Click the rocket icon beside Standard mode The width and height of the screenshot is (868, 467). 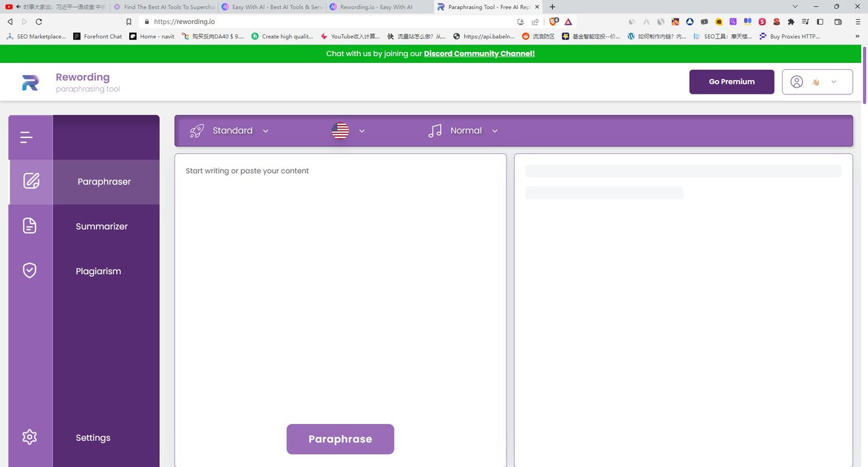197,130
